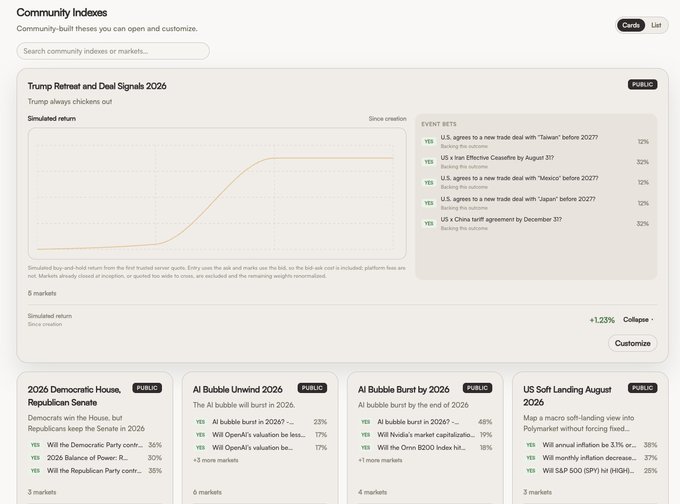Select the US x China tariff agreement bet

(x=536, y=223)
